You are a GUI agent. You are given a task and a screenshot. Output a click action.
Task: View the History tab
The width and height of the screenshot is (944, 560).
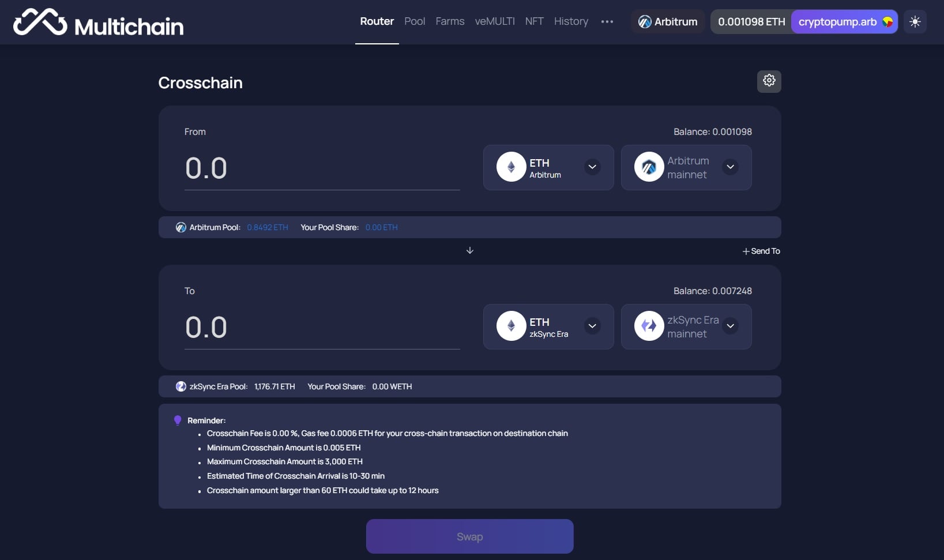[571, 21]
